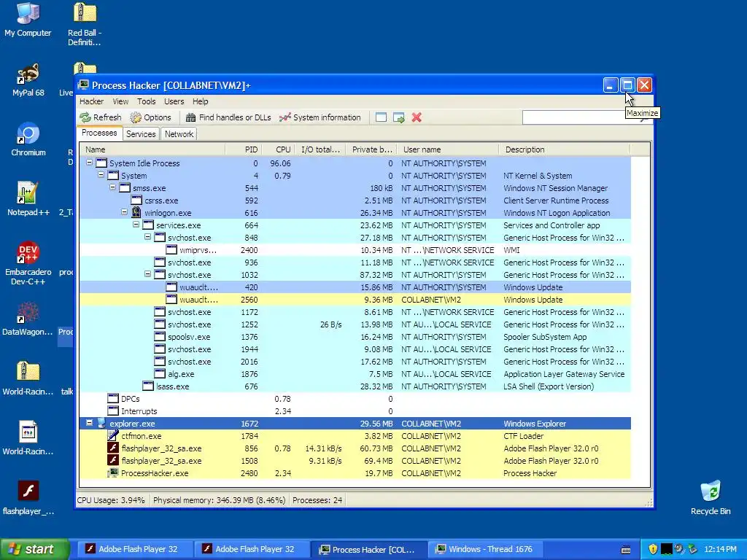
Task: Collapse the services.exe tree node
Action: [x=136, y=225]
